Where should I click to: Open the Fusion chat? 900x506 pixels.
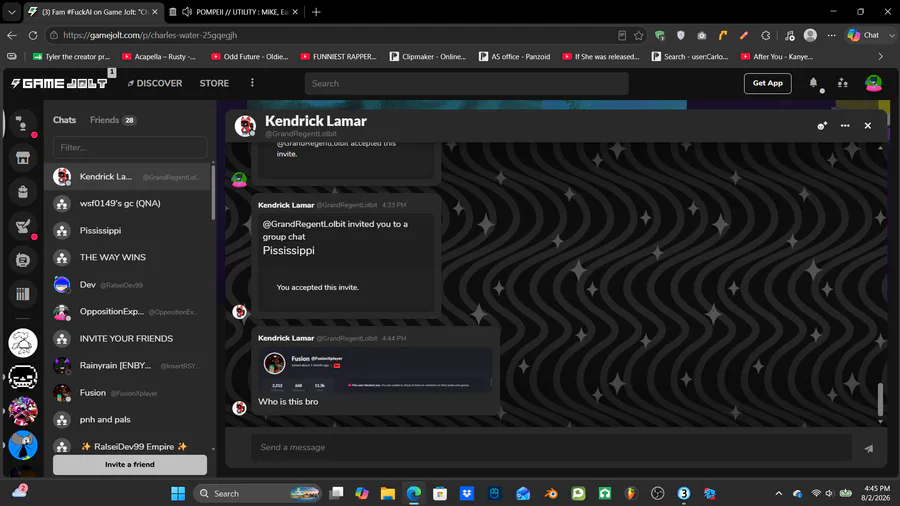[x=128, y=392]
